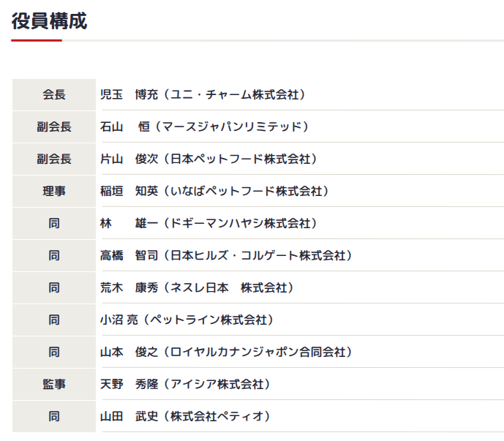The image size is (504, 441).
Task: Select the 理事 role cell
Action: point(54,191)
